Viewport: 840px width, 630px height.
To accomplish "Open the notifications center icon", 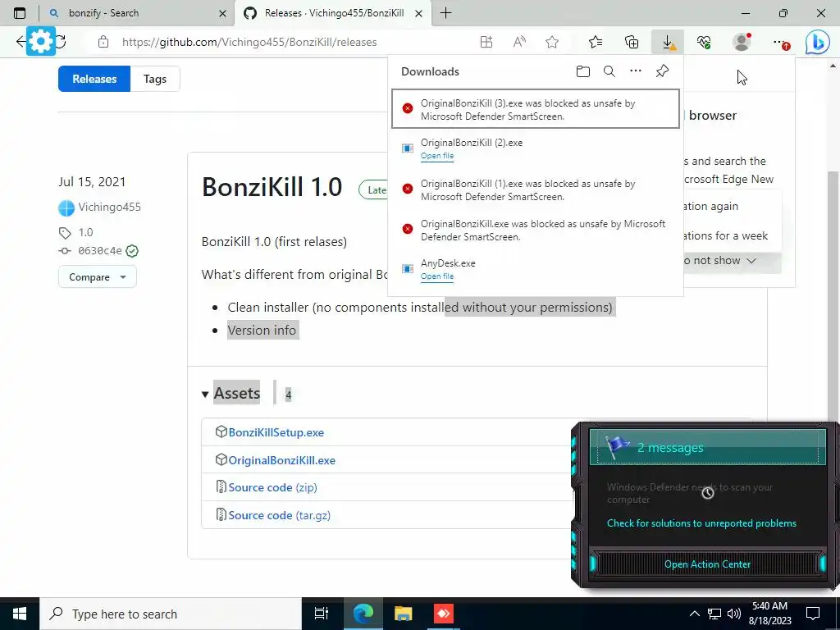I will pos(813,614).
